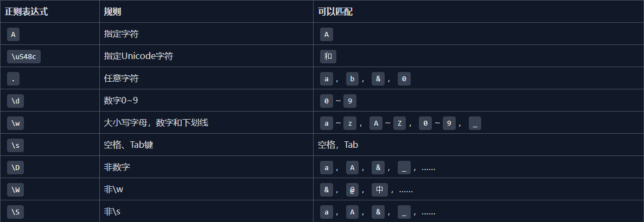Screen dimensions: 644x222
Task: Click the 指定Unicode字符 rule text
Action: (x=138, y=56)
